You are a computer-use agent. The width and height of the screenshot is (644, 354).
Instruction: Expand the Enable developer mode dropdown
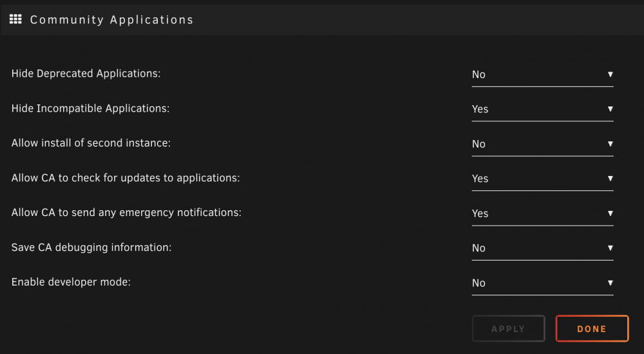click(542, 283)
